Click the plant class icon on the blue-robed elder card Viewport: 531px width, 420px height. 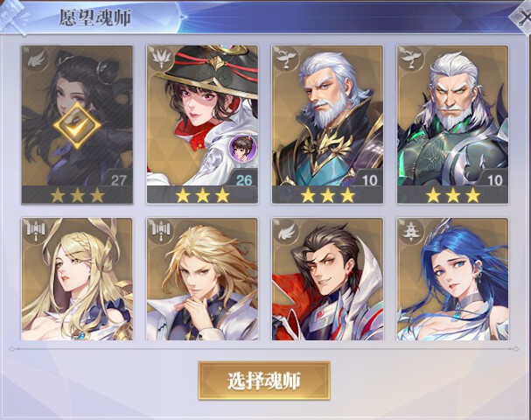pyautogui.click(x=287, y=59)
